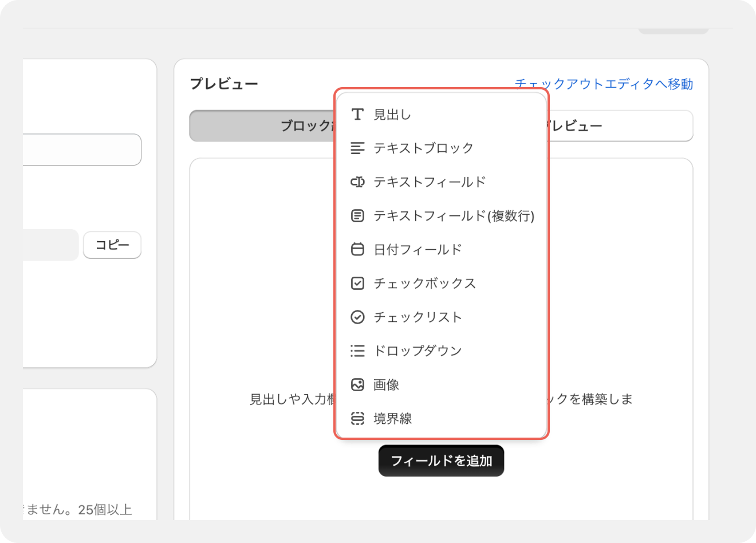
Task: Choose テキストフィールド(複数行) menu entry
Action: (x=454, y=216)
